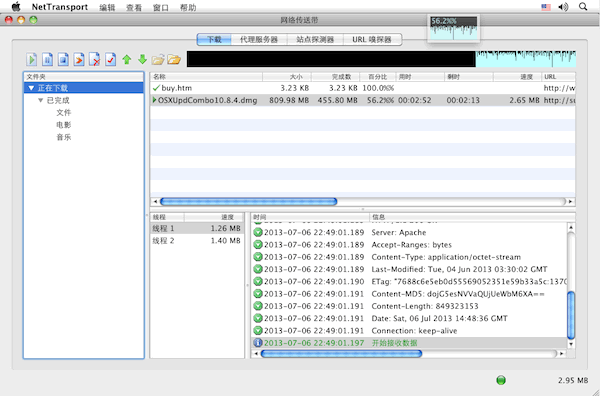
Task: Click the download list horizontal scrollbar thumb
Action: [248, 201]
